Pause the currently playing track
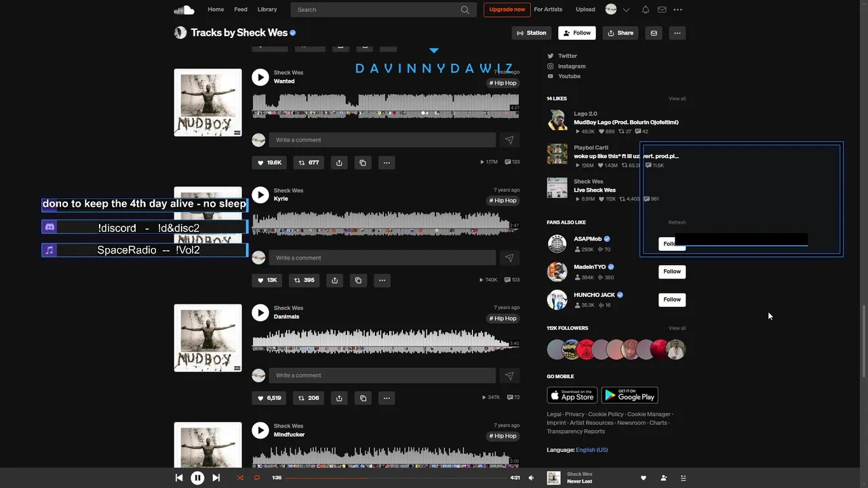The height and width of the screenshot is (488, 868). (197, 478)
